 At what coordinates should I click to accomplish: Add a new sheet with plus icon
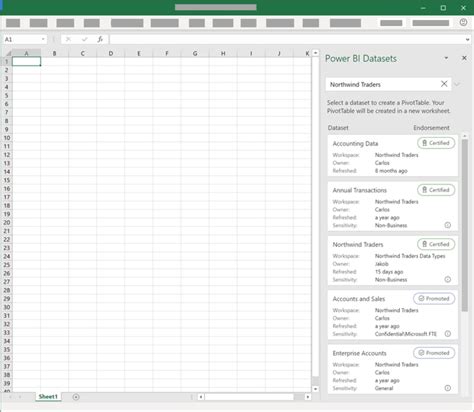(76, 397)
